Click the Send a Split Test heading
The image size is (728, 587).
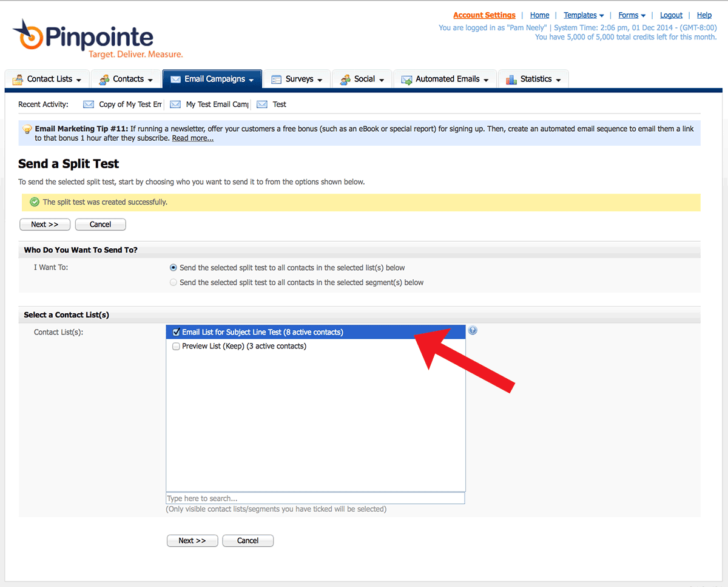(69, 164)
